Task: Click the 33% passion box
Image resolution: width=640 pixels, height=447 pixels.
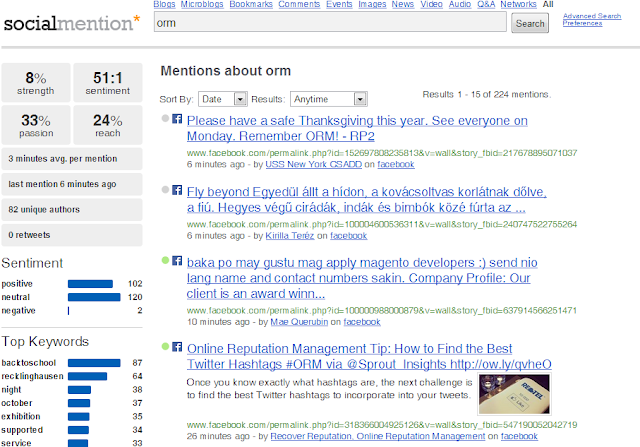Action: [x=36, y=125]
